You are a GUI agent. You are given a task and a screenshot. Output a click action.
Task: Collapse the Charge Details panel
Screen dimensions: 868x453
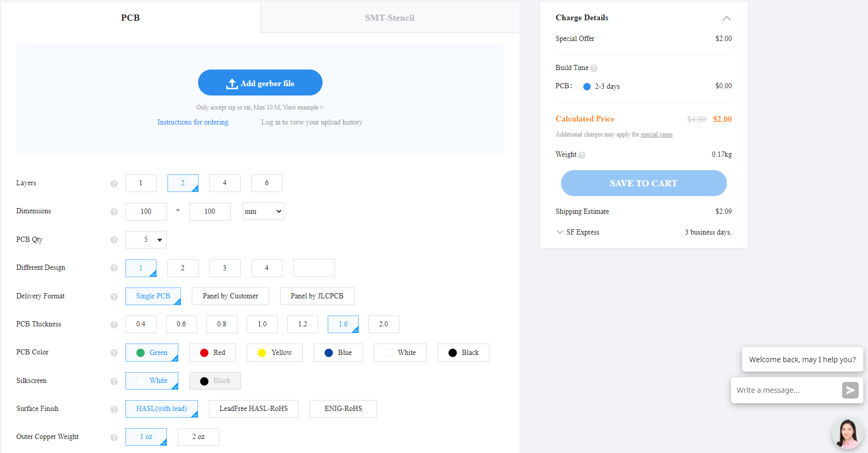click(726, 18)
